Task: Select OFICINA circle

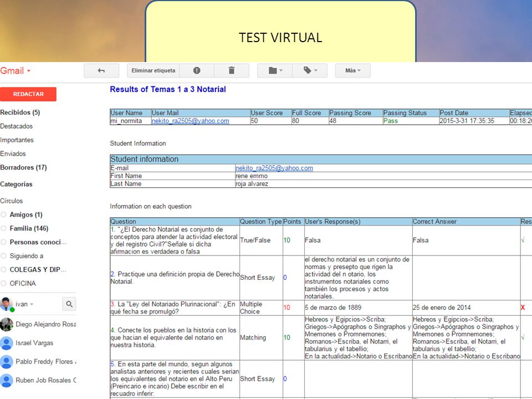Action: (x=23, y=283)
